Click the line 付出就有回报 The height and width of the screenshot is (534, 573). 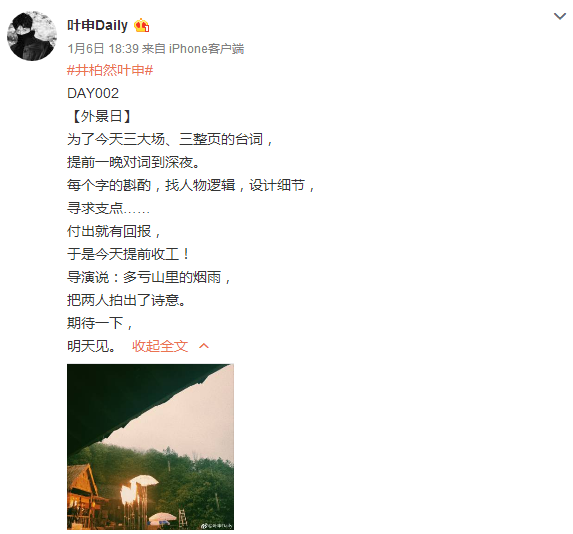point(114,231)
